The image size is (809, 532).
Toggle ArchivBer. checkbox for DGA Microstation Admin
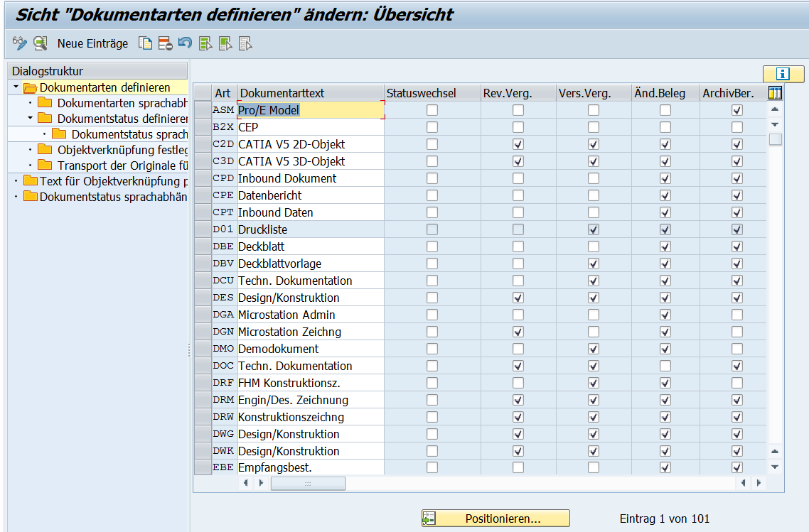(737, 315)
